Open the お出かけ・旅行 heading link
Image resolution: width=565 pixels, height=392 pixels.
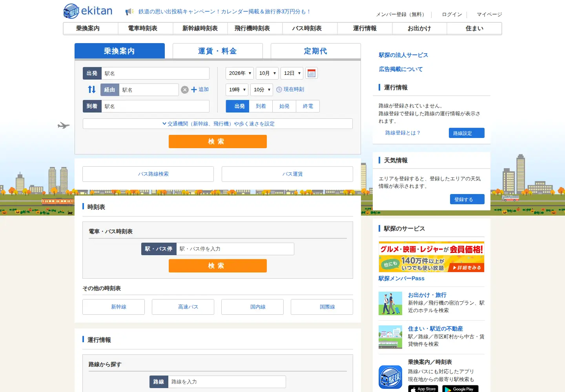(x=427, y=295)
